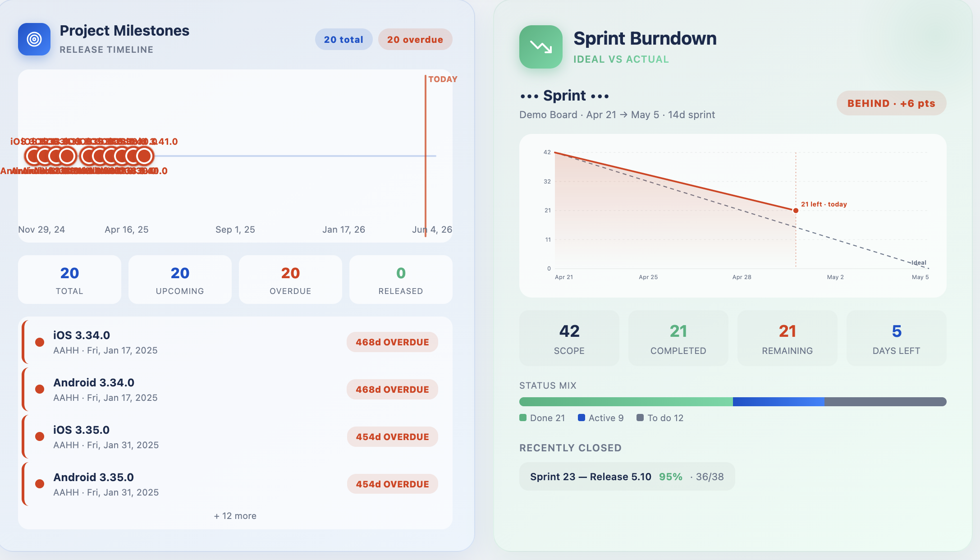980x560 pixels.
Task: Click the 454d OVERDUE badge for Android 3.35.0
Action: click(x=392, y=484)
